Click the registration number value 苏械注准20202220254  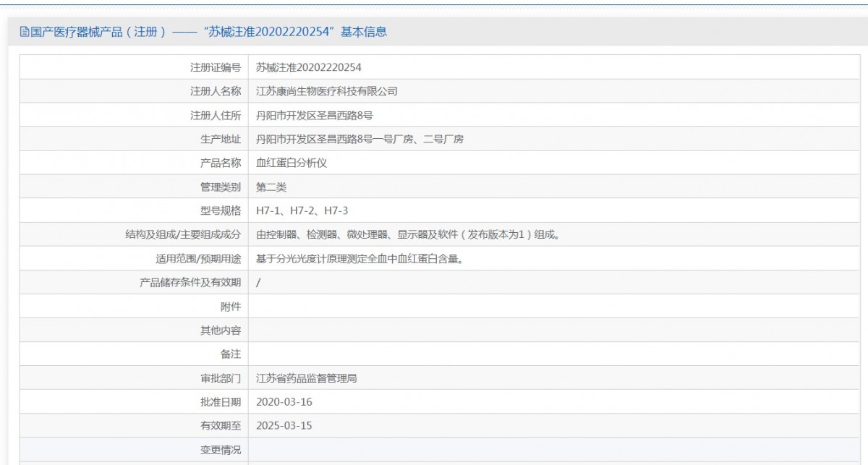(308, 67)
